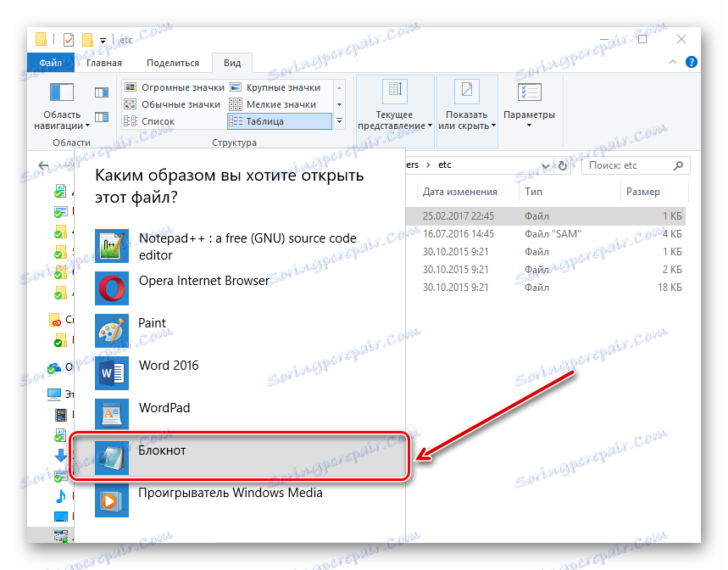Click Word 2016 label
The width and height of the screenshot is (728, 570).
[169, 366]
